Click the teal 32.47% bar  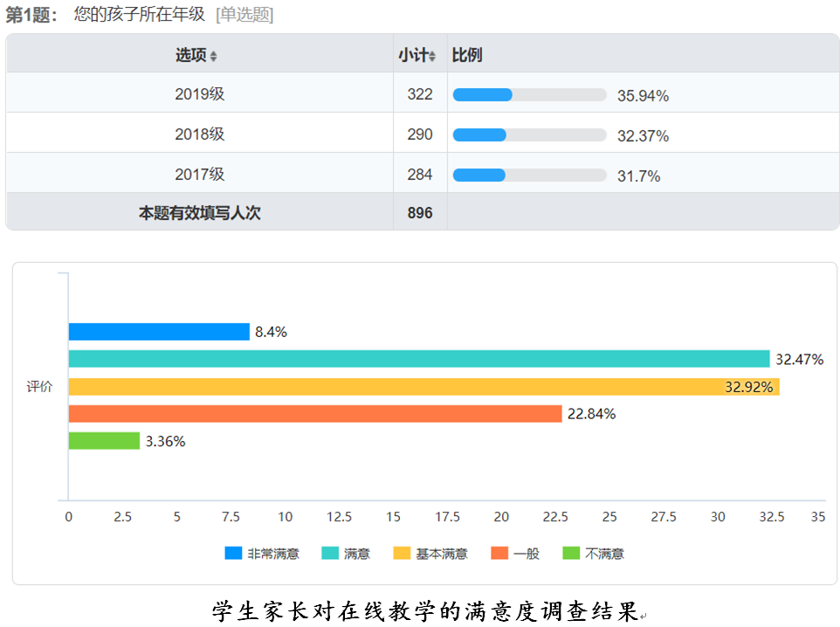click(x=419, y=359)
